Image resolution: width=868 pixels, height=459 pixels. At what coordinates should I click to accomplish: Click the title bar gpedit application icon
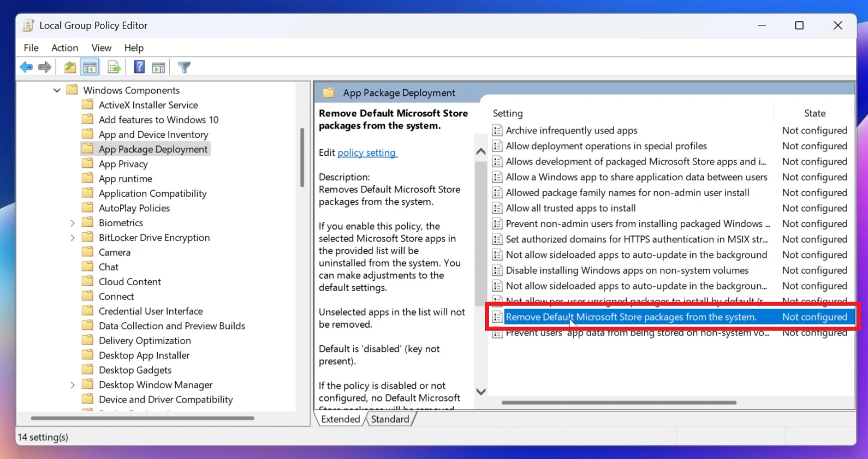(28, 25)
